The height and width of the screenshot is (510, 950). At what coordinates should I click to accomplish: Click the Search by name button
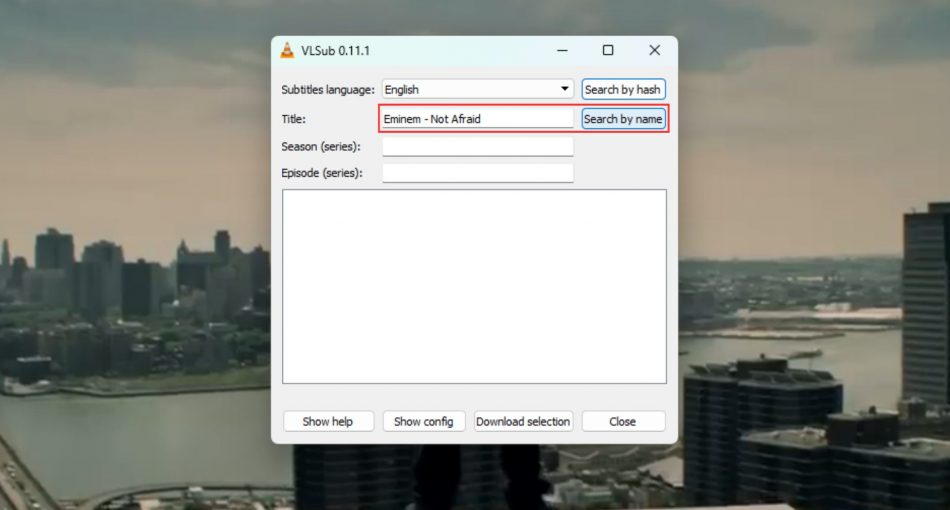[623, 119]
